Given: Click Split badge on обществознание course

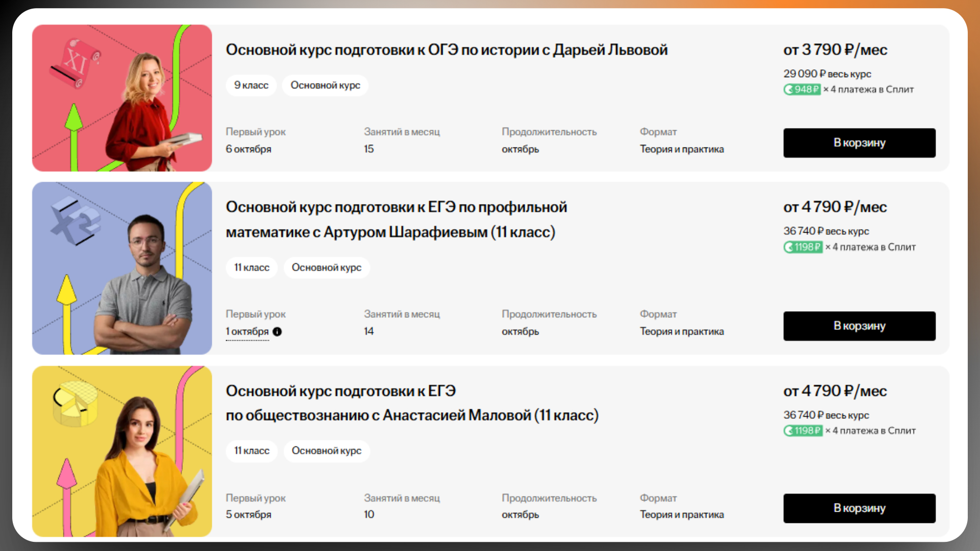Looking at the screenshot, I should (x=803, y=431).
